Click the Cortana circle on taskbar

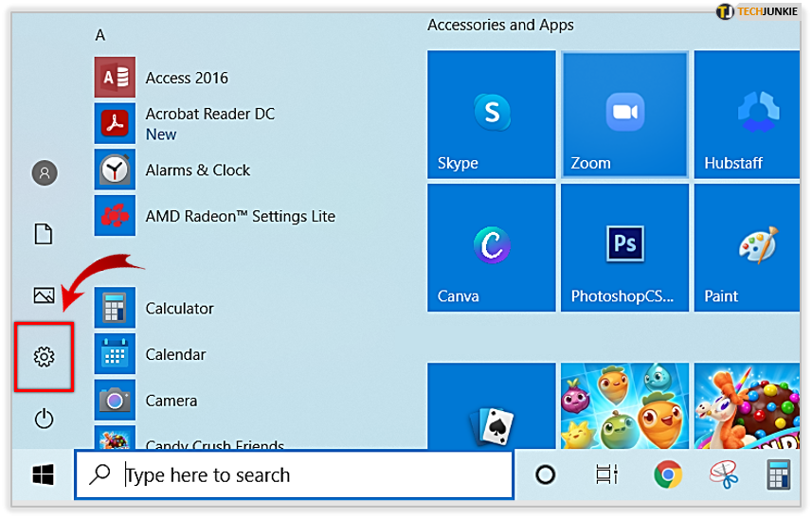pyautogui.click(x=546, y=474)
